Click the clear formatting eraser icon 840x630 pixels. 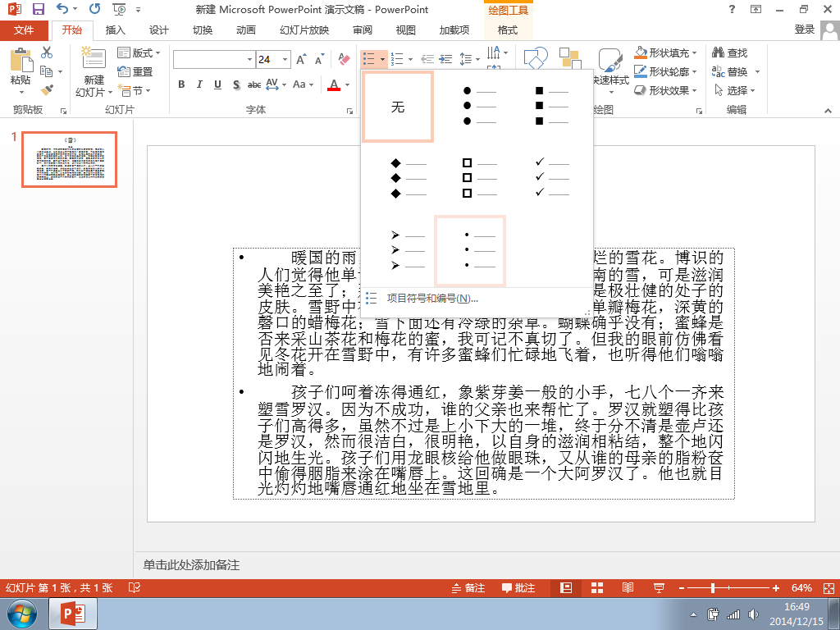pos(344,59)
